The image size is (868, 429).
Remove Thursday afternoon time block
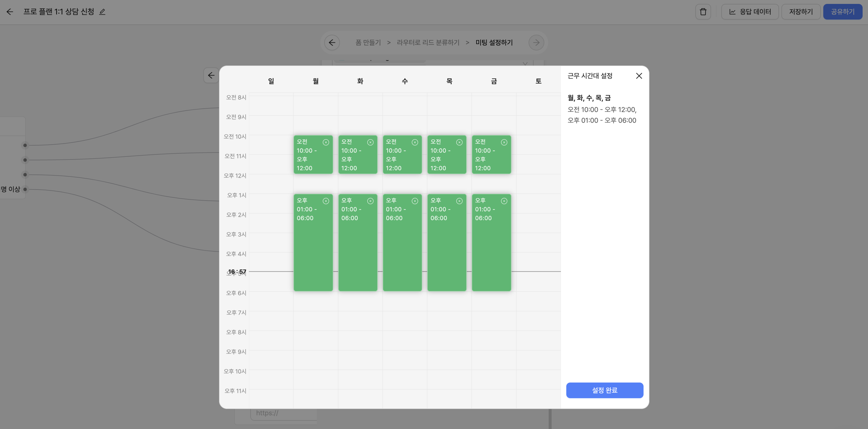click(459, 201)
